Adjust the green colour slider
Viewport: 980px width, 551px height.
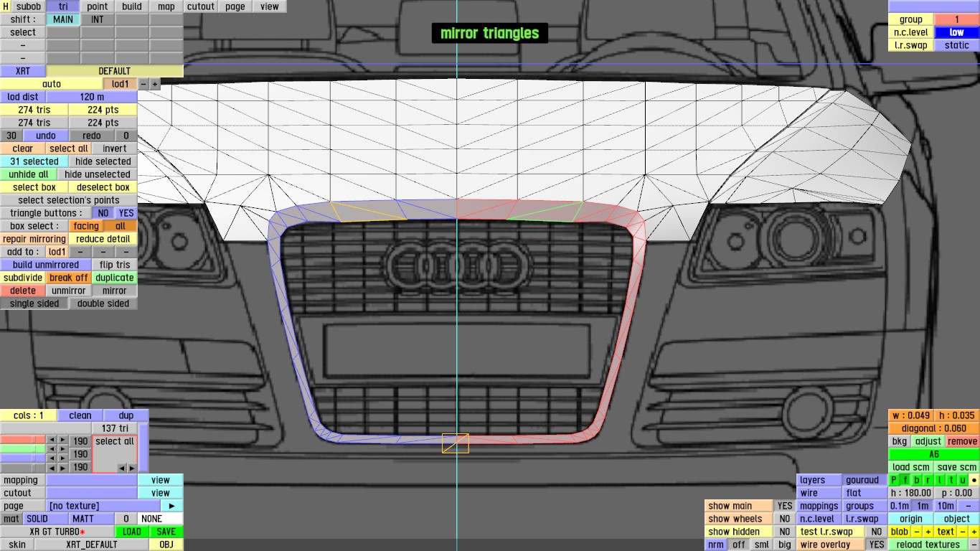point(23,449)
